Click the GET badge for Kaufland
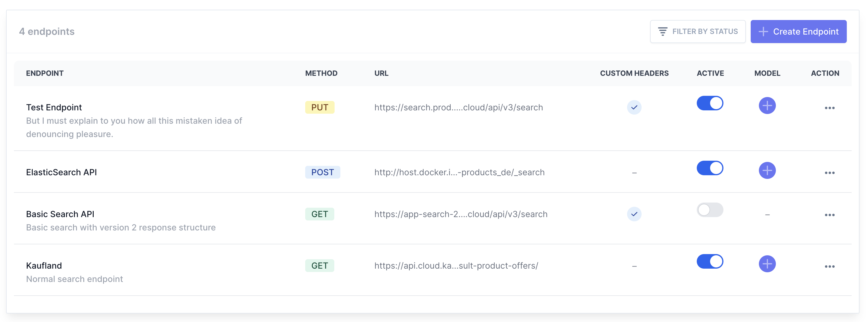 (x=319, y=266)
